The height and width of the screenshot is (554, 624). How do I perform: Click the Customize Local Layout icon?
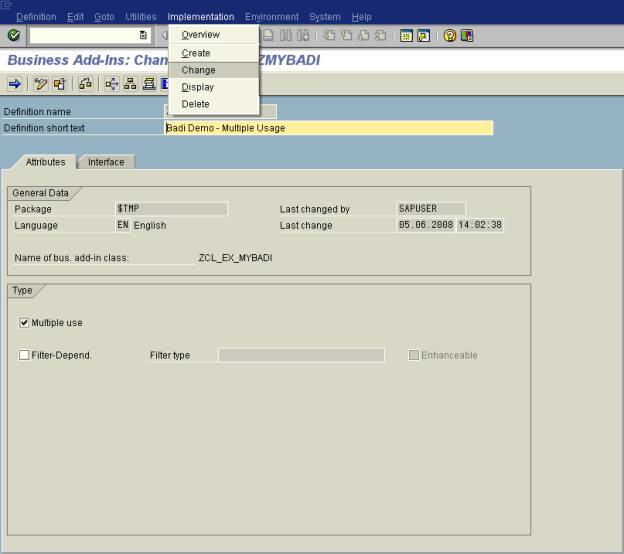pos(467,36)
